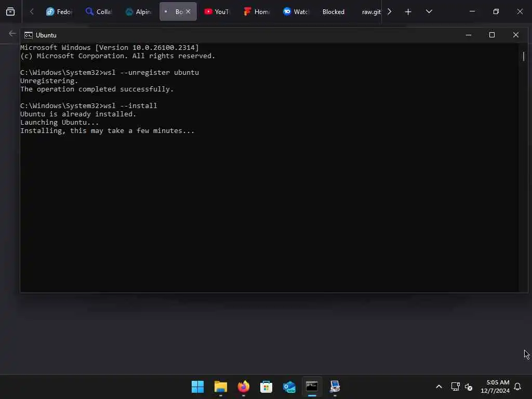This screenshot has width=532, height=399.
Task: Open a new browser tab
Action: [x=408, y=12]
